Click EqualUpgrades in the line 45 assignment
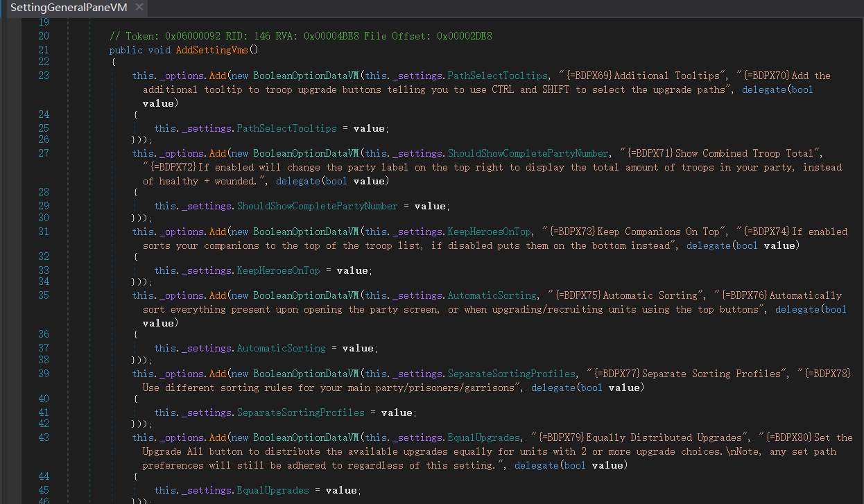Viewport: 864px width, 504px height. tap(273, 490)
